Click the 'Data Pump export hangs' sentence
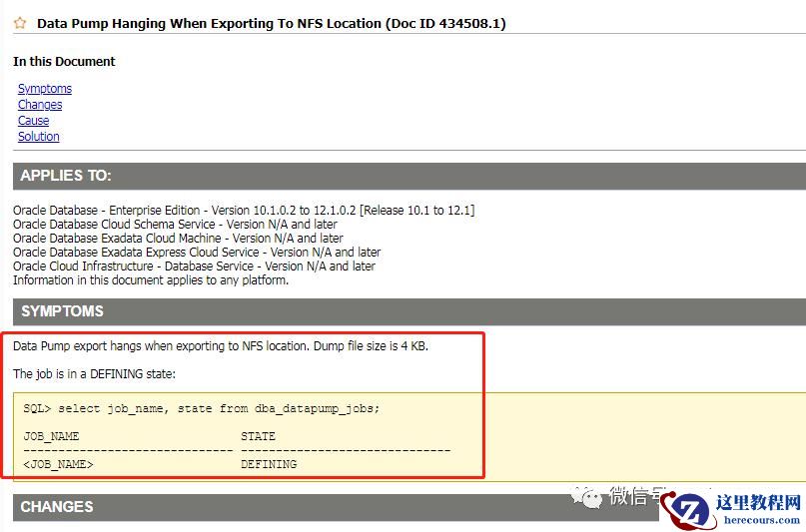Viewport: 806px width, 532px height. click(x=221, y=346)
